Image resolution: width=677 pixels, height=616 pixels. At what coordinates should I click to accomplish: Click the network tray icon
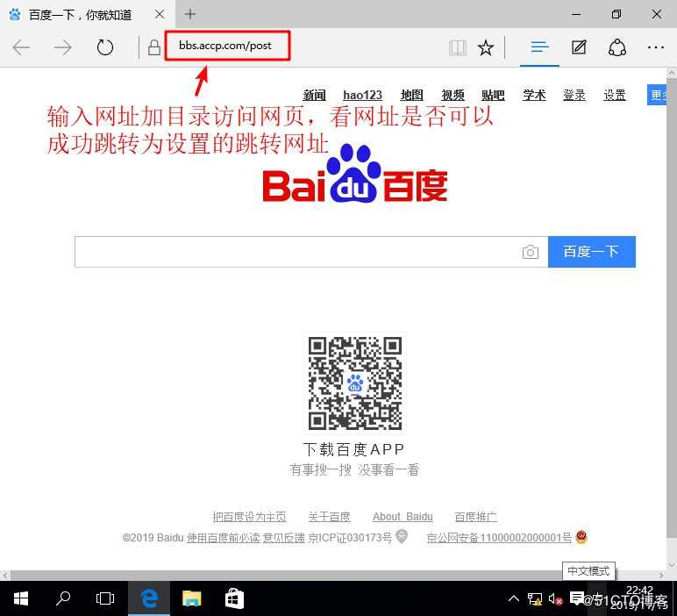[x=535, y=599]
